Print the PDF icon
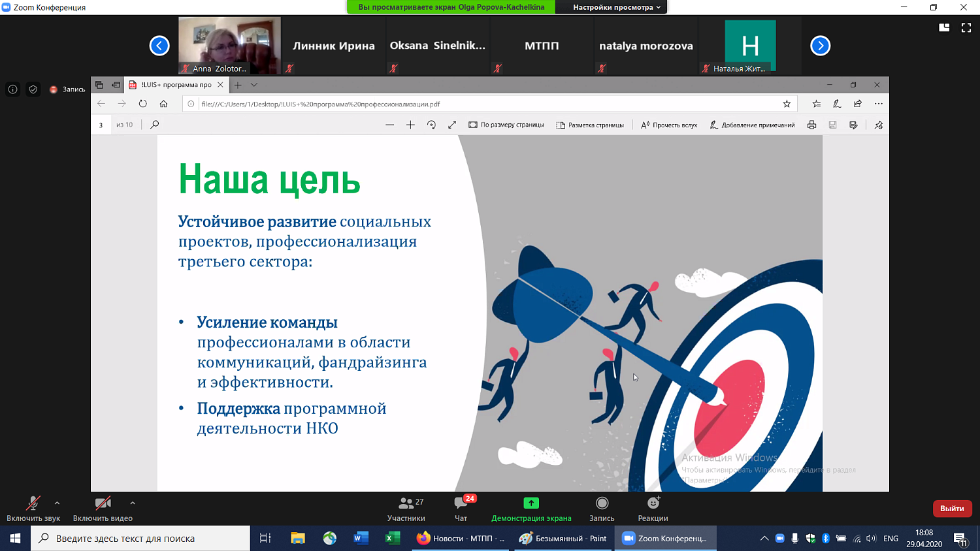980x551 pixels. coord(811,125)
